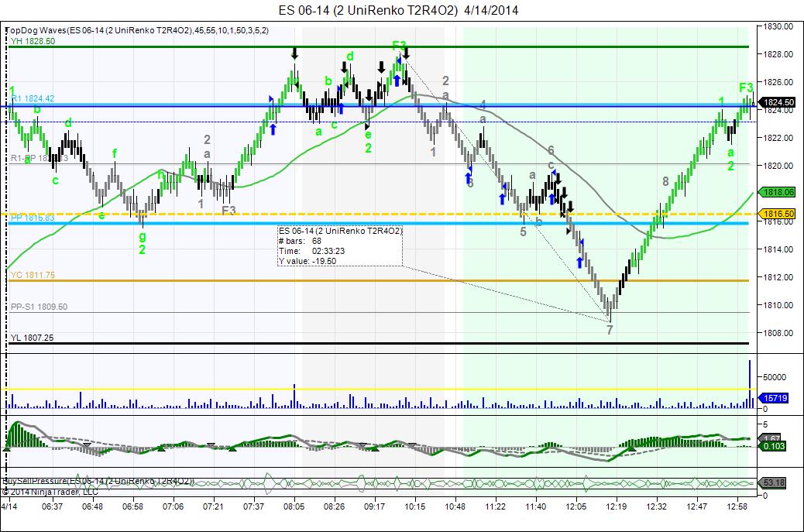Click the 1812.00 price axis label
Screen dimensions: 804x532
(x=778, y=277)
